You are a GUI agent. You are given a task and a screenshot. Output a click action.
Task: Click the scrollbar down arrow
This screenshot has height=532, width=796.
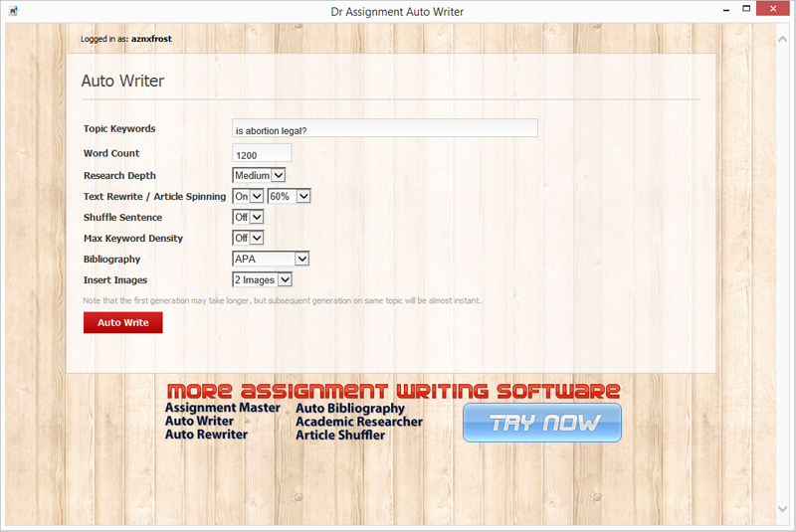(782, 509)
